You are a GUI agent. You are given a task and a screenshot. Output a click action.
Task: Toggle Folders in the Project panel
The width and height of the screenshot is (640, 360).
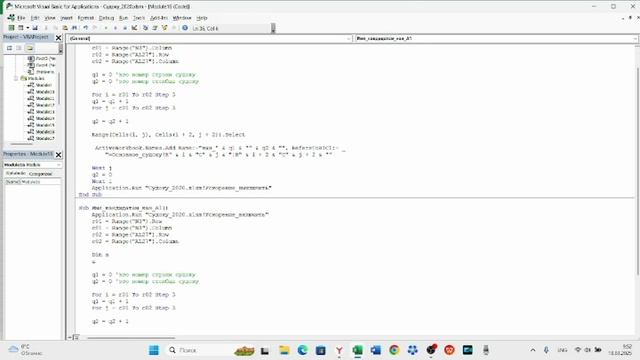(x=29, y=48)
